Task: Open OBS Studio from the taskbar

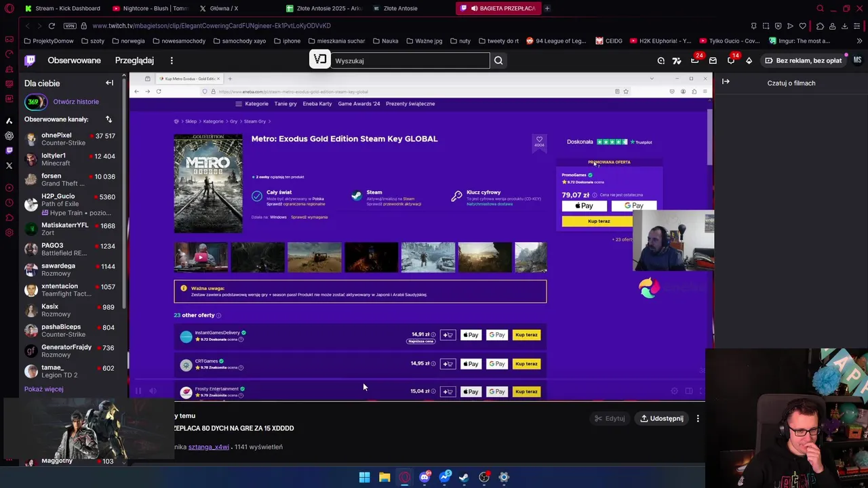Action: click(x=484, y=477)
